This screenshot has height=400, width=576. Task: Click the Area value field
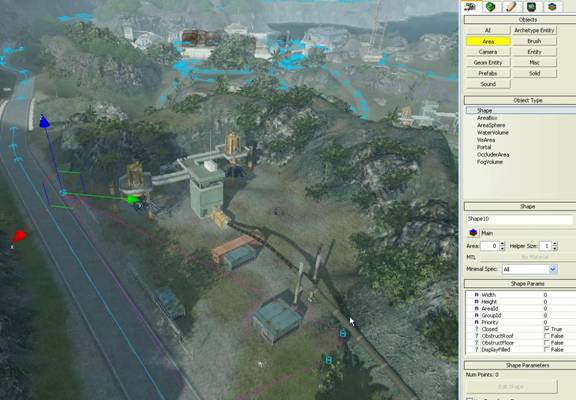(x=489, y=246)
